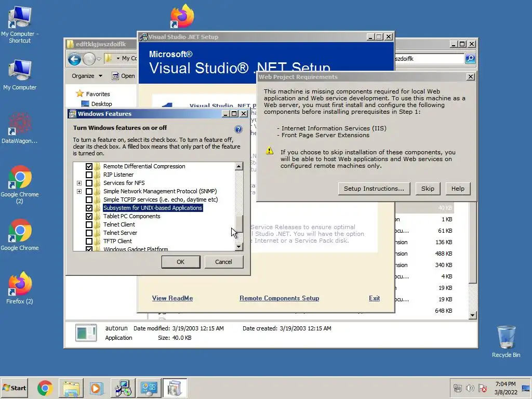Uncheck Tablet PC Components

[x=89, y=216]
